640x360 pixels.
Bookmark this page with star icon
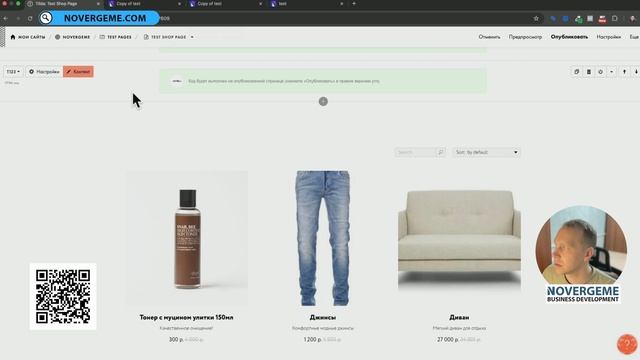(x=536, y=18)
